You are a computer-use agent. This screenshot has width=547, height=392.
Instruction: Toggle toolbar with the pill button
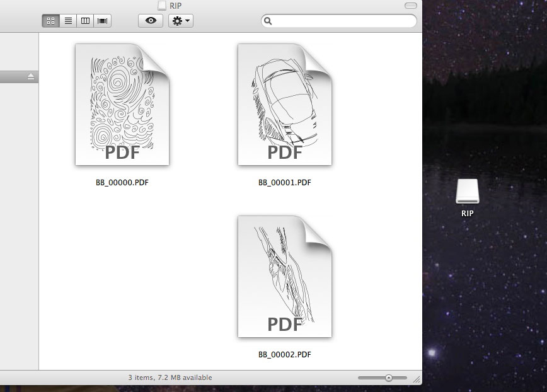click(411, 6)
